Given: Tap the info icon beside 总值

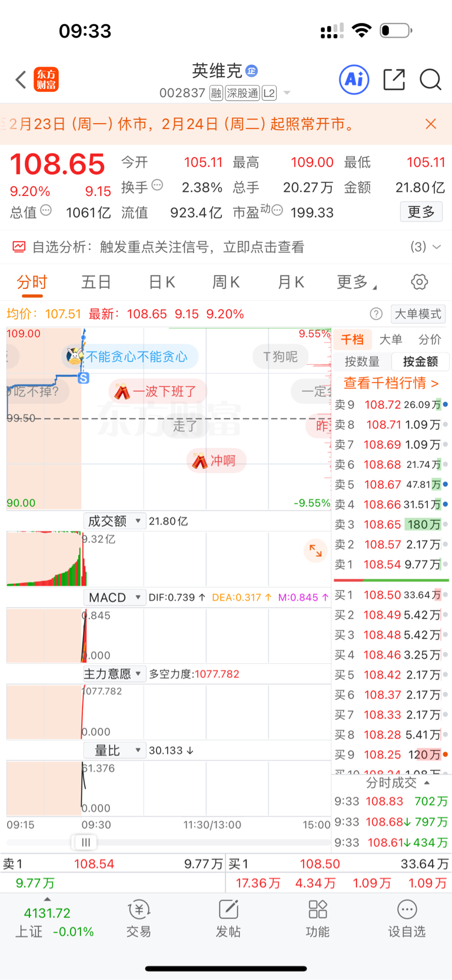Looking at the screenshot, I should (x=46, y=210).
